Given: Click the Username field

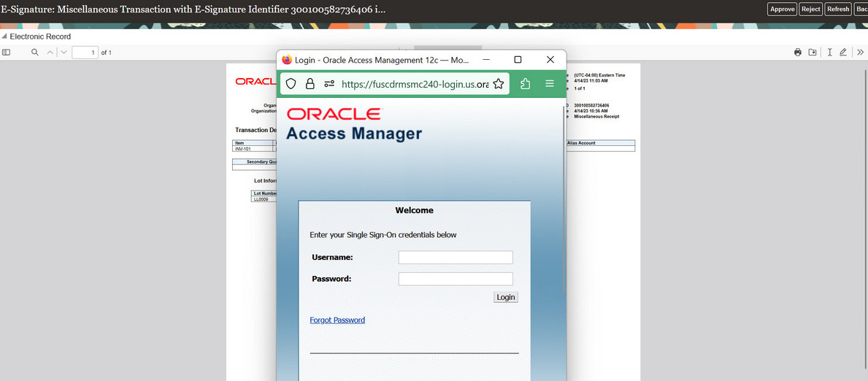Looking at the screenshot, I should pos(456,258).
